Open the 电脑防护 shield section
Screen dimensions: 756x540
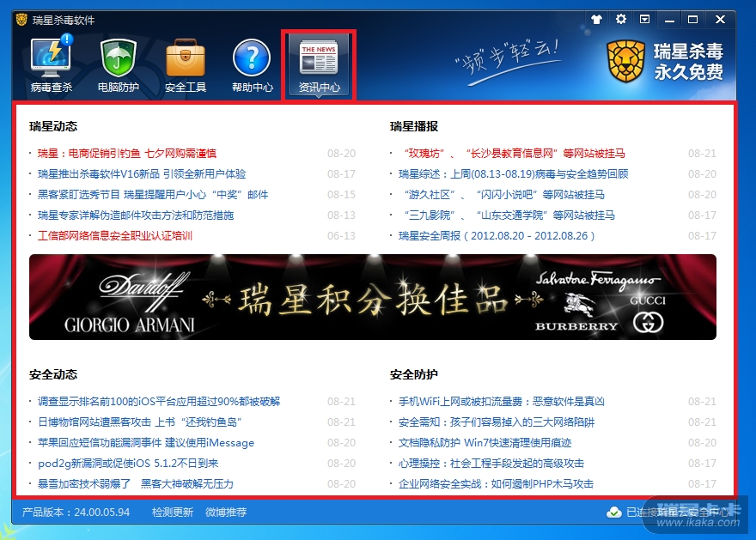click(119, 64)
